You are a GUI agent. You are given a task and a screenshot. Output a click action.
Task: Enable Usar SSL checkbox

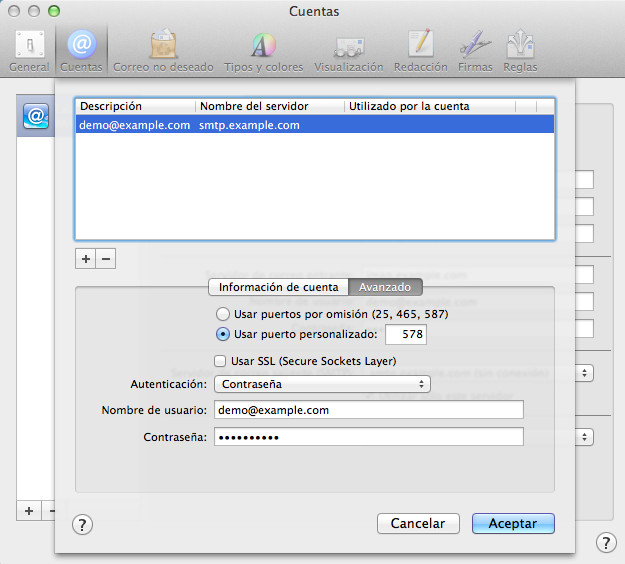221,361
